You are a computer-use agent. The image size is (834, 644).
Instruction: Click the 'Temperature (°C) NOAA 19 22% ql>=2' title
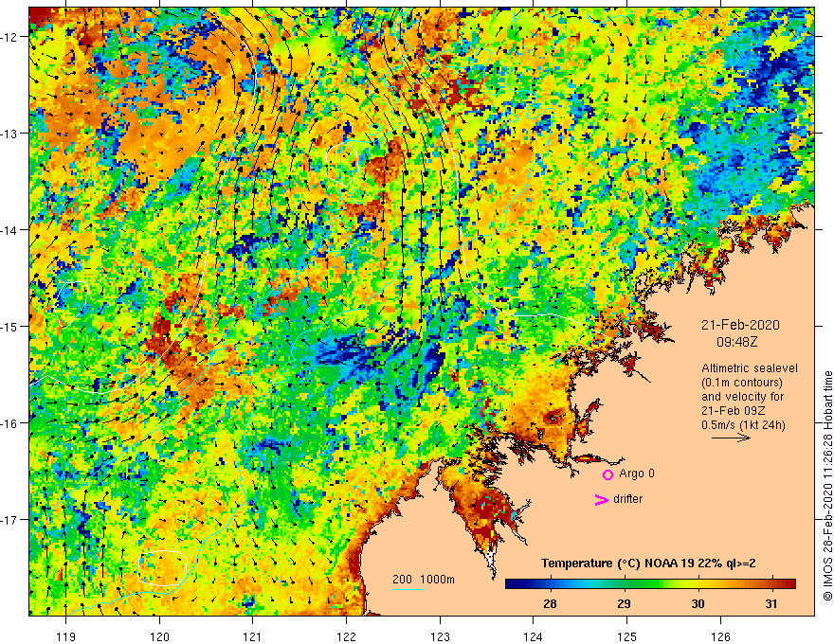click(648, 563)
